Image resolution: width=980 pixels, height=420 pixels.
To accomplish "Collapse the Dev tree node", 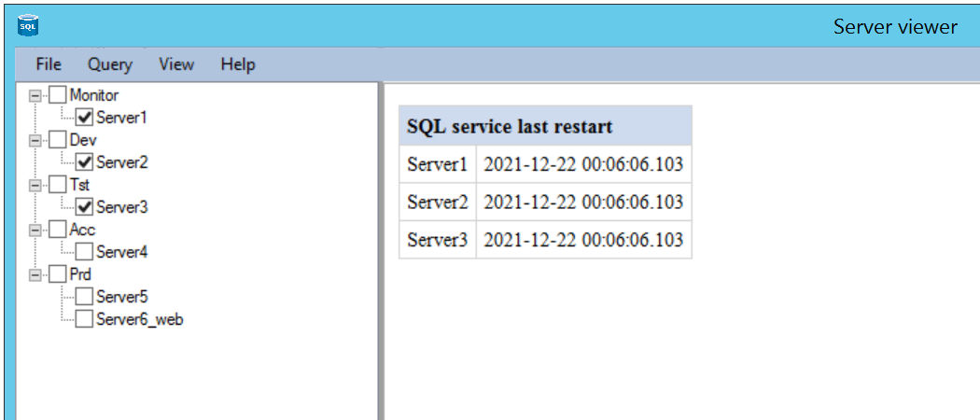I will (35, 140).
